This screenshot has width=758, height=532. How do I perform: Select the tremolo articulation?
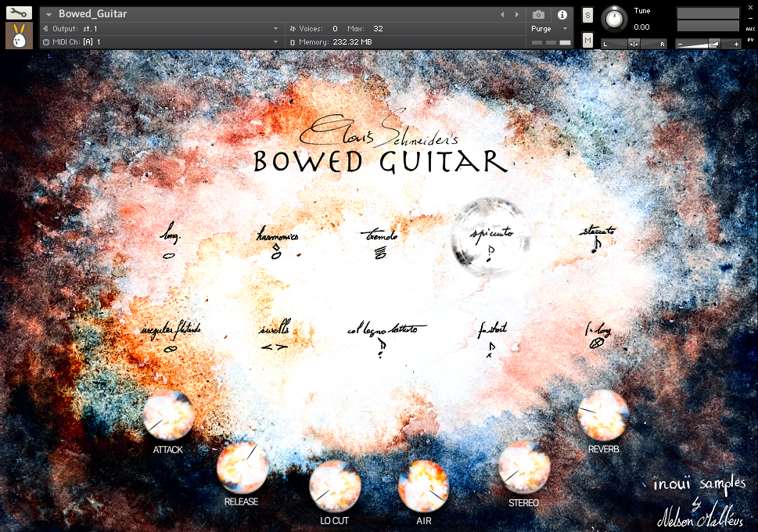coord(379,243)
